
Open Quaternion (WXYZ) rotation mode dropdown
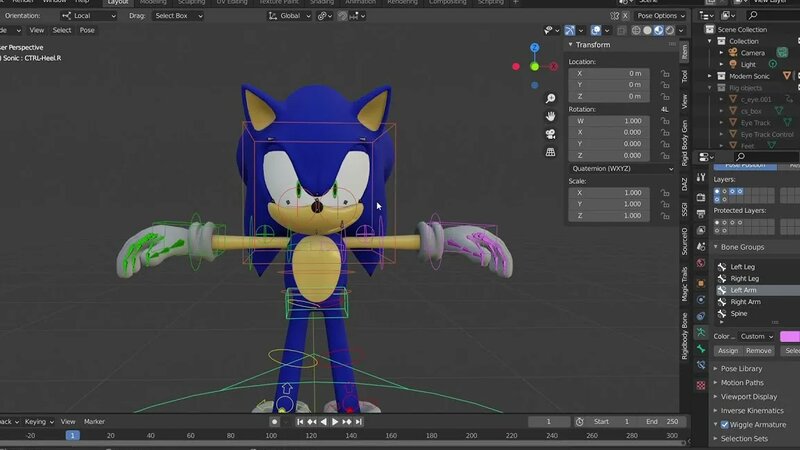click(621, 168)
